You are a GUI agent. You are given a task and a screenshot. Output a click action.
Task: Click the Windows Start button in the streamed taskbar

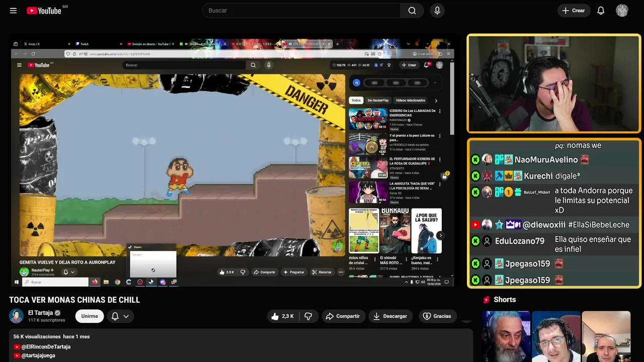pyautogui.click(x=17, y=282)
